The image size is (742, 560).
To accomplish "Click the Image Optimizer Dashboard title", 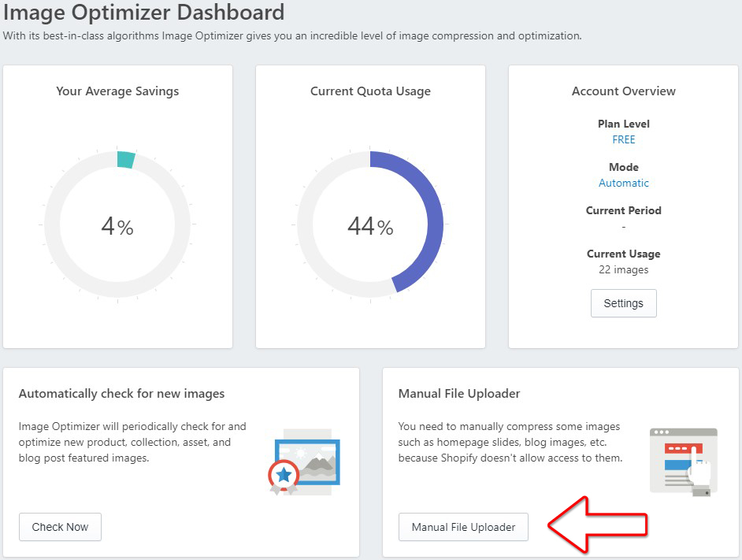I will [144, 13].
